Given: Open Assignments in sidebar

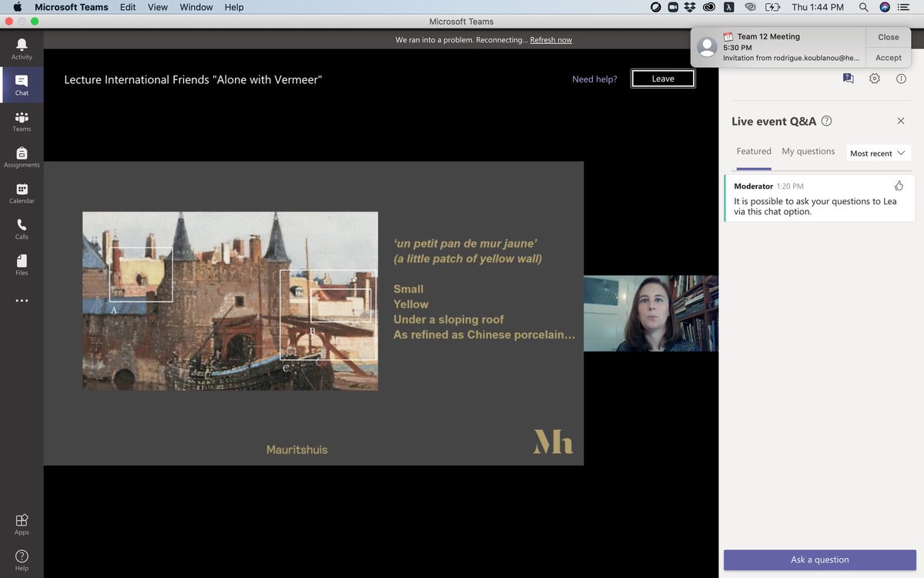Looking at the screenshot, I should (x=22, y=157).
